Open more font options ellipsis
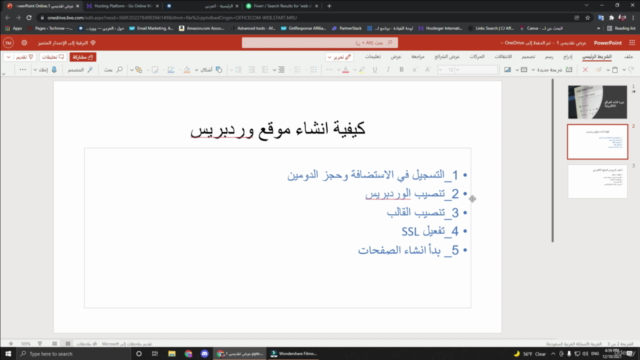 click(329, 70)
